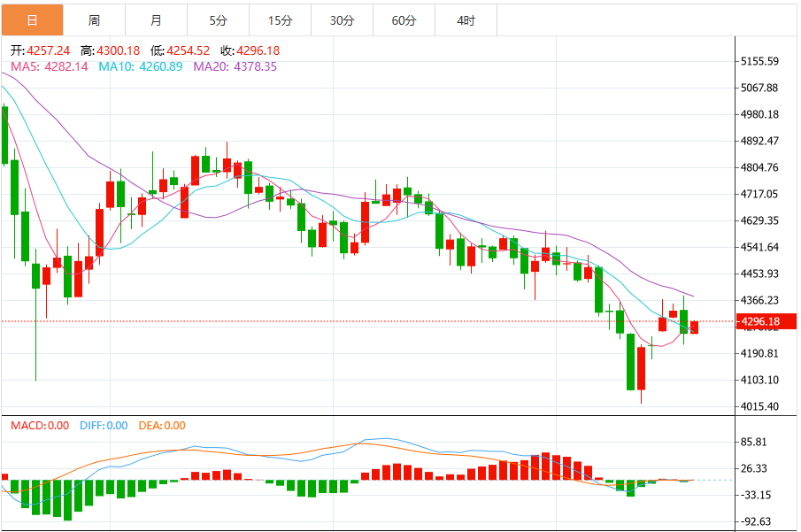Open the 60分 timeframe tab
Viewport: 801px width, 532px height.
tap(404, 20)
